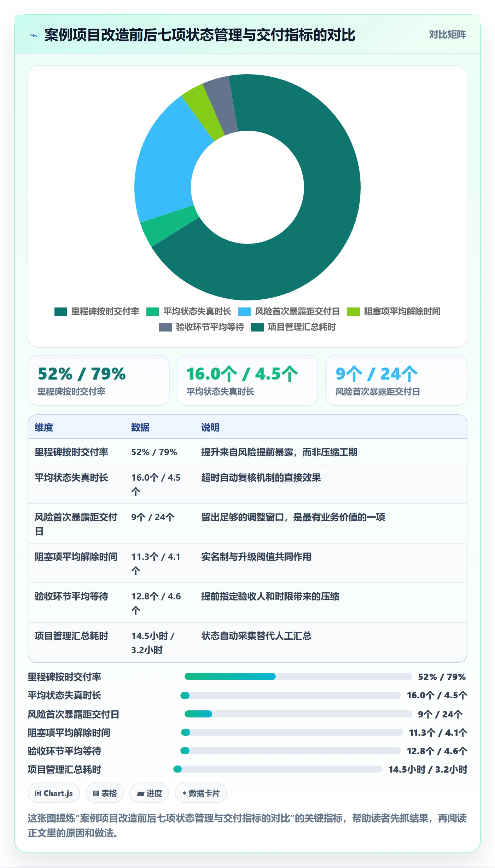The image size is (495, 868).
Task: Click progress bar for 项目管理汇总耗时
Action: pyautogui.click(x=278, y=769)
